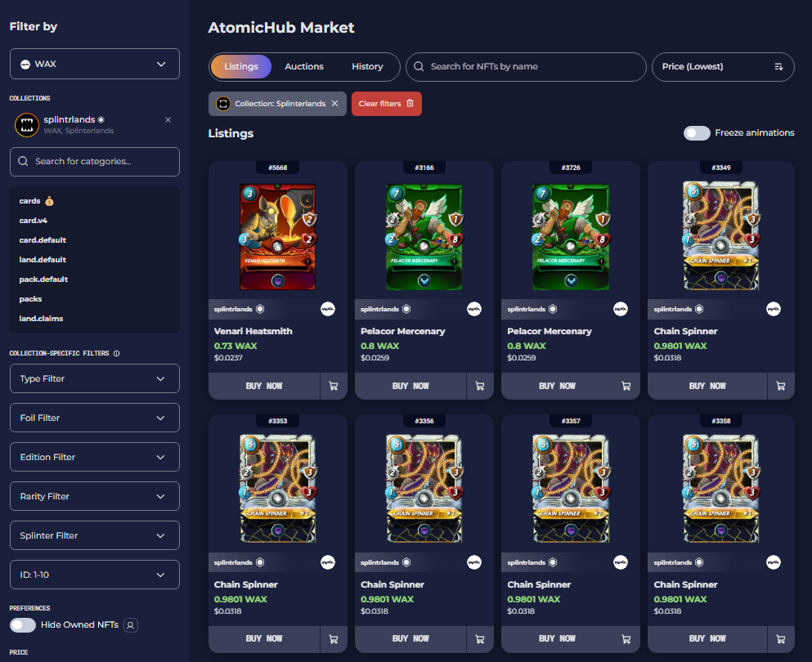Focus the Search for NFTs by name field
The height and width of the screenshot is (662, 812).
coord(526,67)
